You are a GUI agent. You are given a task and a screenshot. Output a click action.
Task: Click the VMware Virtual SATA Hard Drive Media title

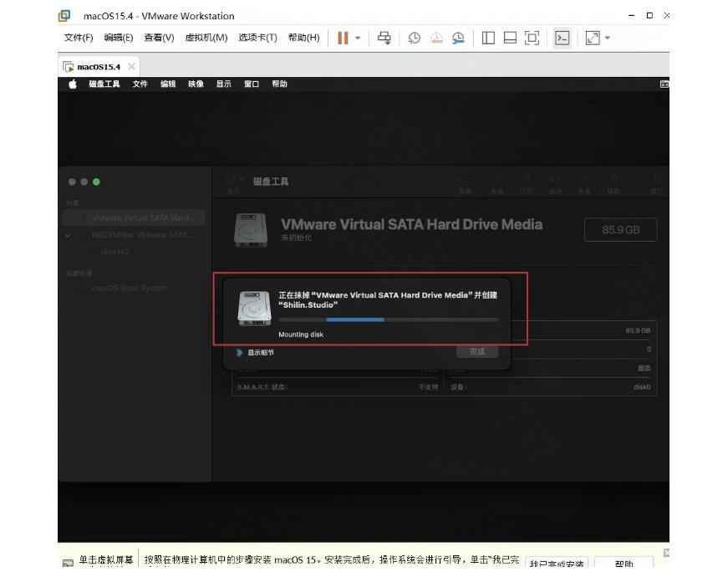click(411, 224)
